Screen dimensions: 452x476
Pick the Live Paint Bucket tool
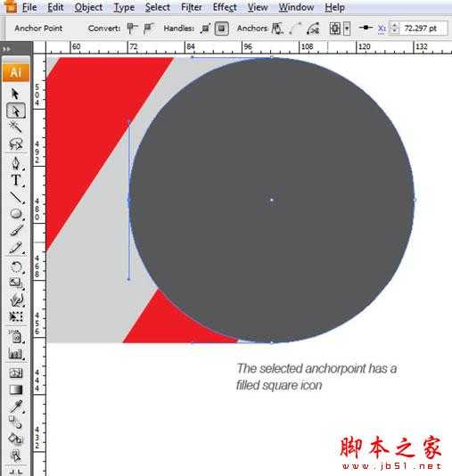15,439
